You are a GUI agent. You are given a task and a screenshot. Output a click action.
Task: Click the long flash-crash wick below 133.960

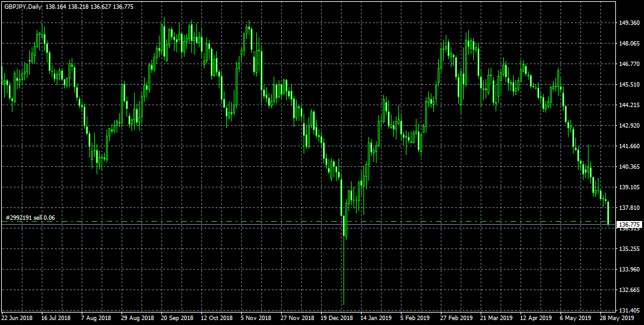(344, 274)
